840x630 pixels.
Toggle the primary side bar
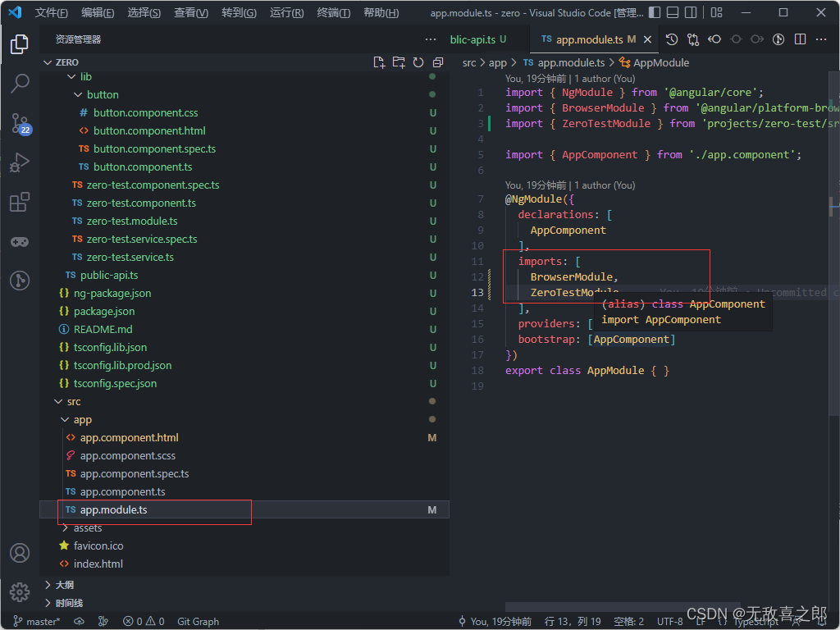point(655,12)
